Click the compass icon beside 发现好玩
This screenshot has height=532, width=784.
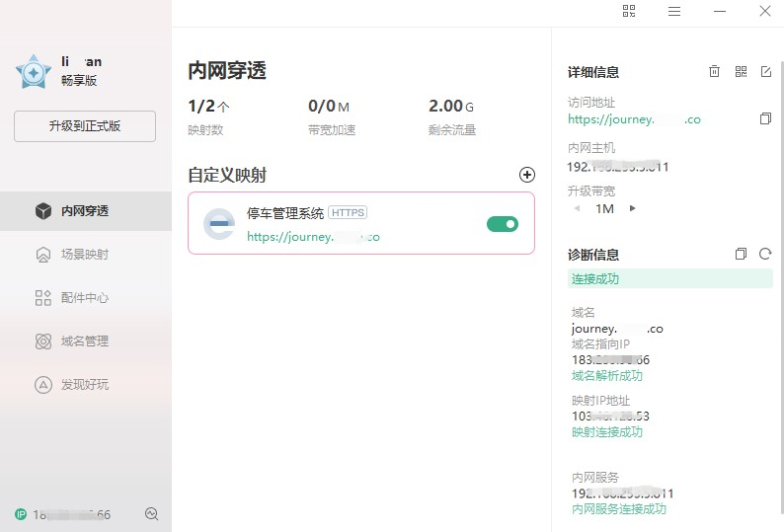click(43, 385)
